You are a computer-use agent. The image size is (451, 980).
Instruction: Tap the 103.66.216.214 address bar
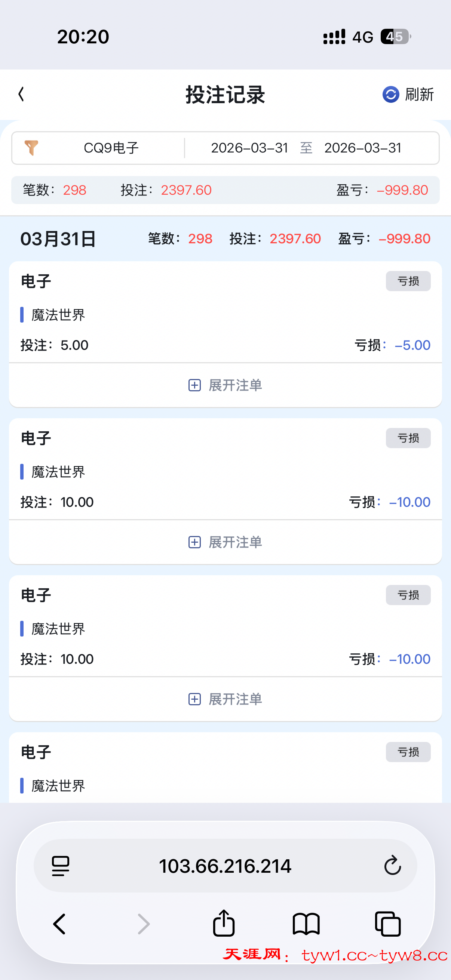click(x=225, y=866)
